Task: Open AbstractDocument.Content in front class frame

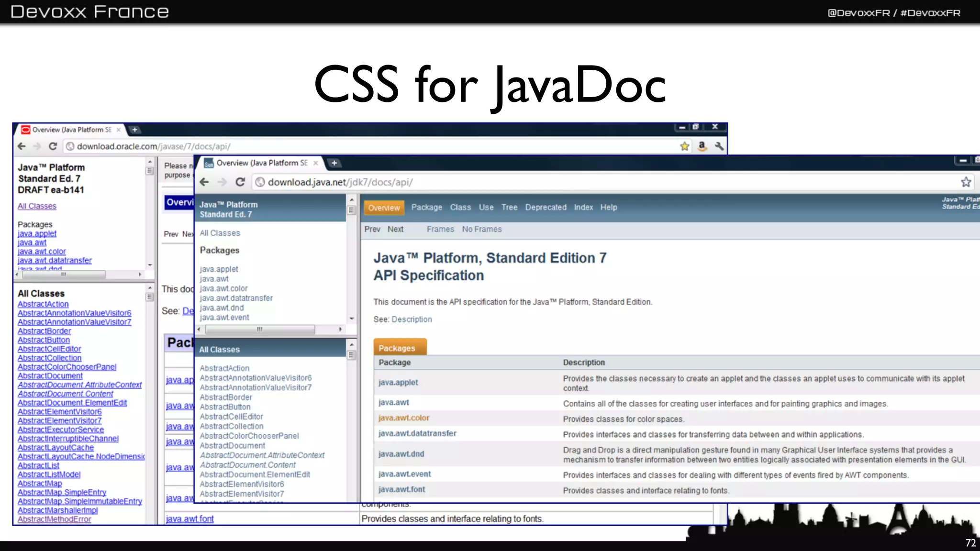Action: [248, 465]
